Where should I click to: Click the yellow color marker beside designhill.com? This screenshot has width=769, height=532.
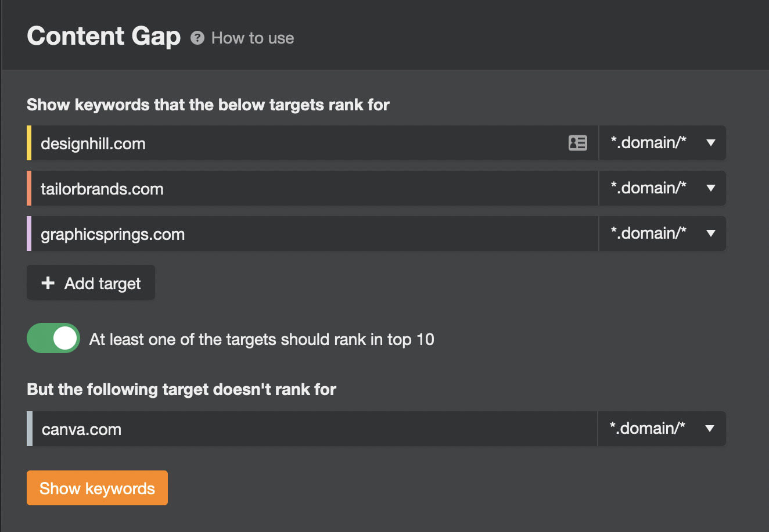[29, 143]
